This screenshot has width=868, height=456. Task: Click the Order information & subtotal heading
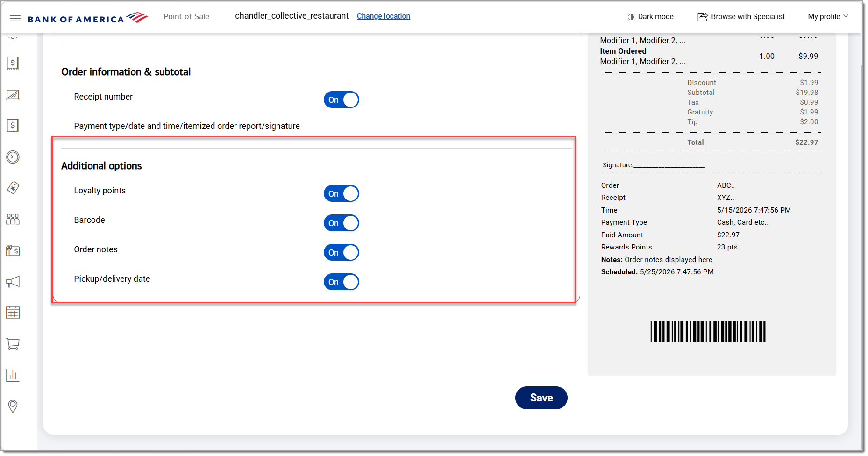tap(126, 72)
